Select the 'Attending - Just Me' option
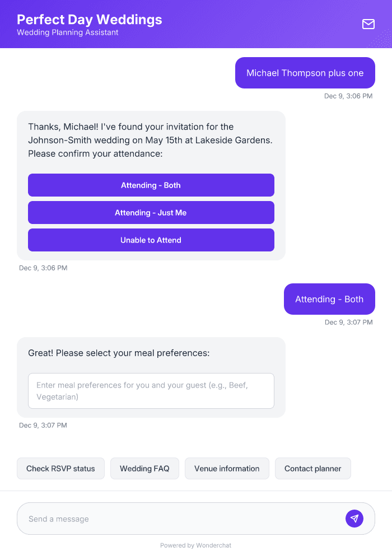 point(151,212)
